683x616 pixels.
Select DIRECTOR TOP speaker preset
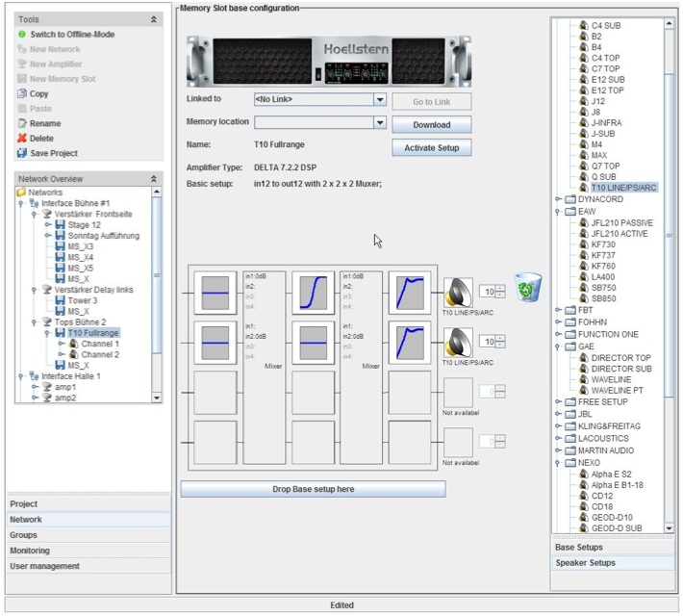click(620, 358)
